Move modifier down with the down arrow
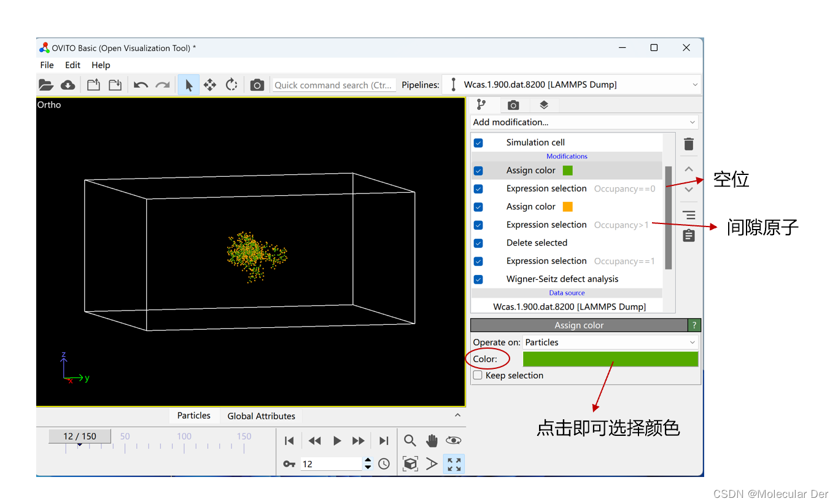The width and height of the screenshot is (838, 504). pos(689,190)
